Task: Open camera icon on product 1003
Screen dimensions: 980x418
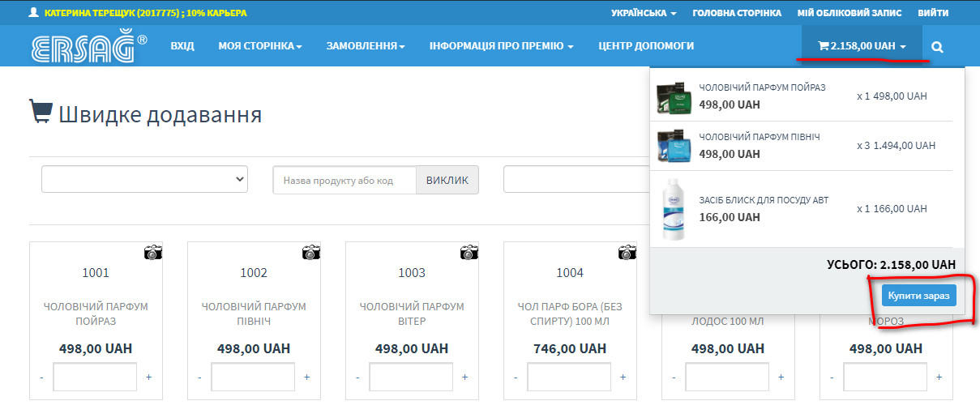Action: (469, 252)
